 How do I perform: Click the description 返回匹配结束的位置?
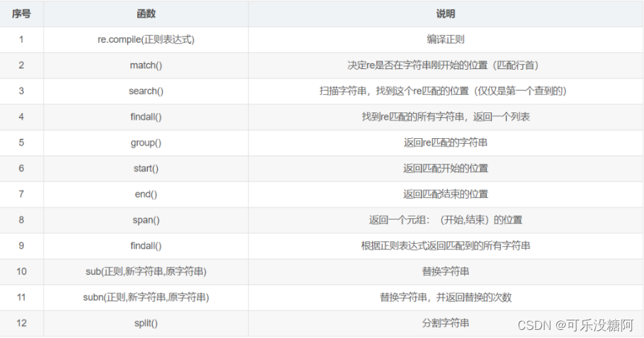445,194
